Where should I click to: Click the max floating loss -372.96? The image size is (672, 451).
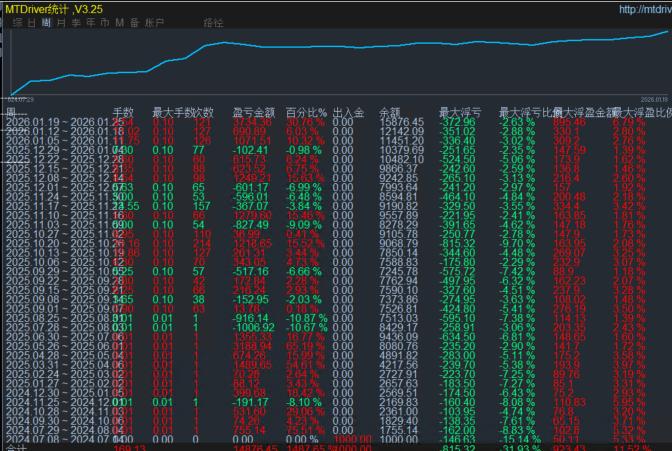point(457,122)
